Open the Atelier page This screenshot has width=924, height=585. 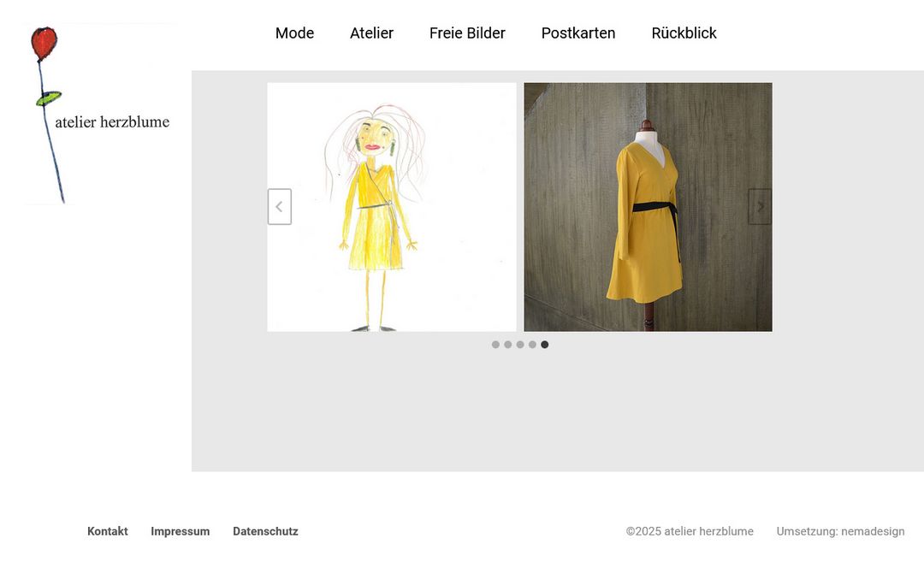click(371, 32)
